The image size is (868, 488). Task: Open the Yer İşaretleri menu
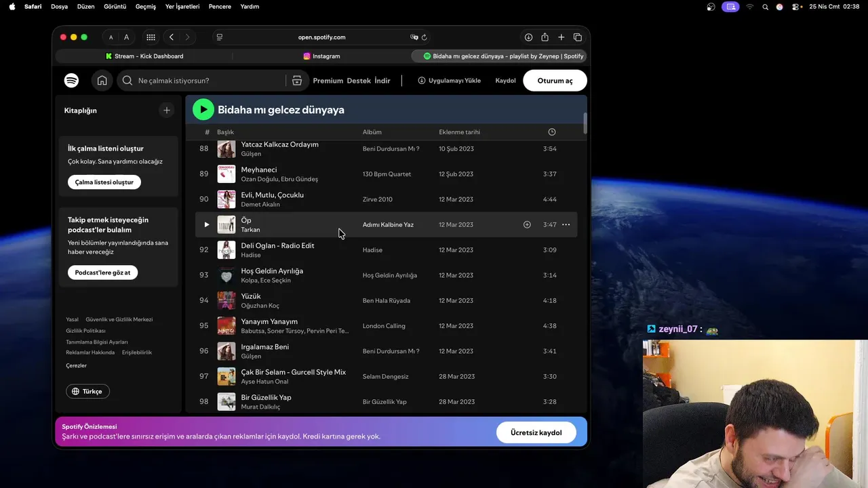point(182,7)
